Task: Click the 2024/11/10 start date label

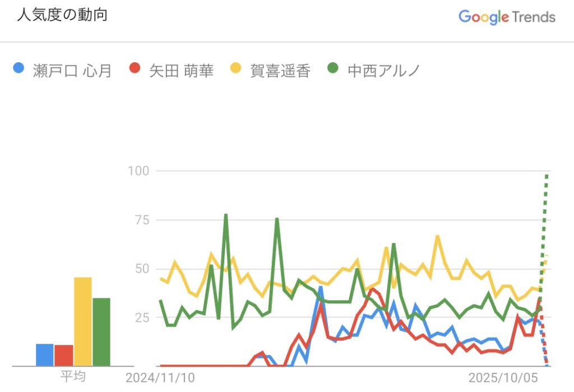Action: click(x=160, y=377)
